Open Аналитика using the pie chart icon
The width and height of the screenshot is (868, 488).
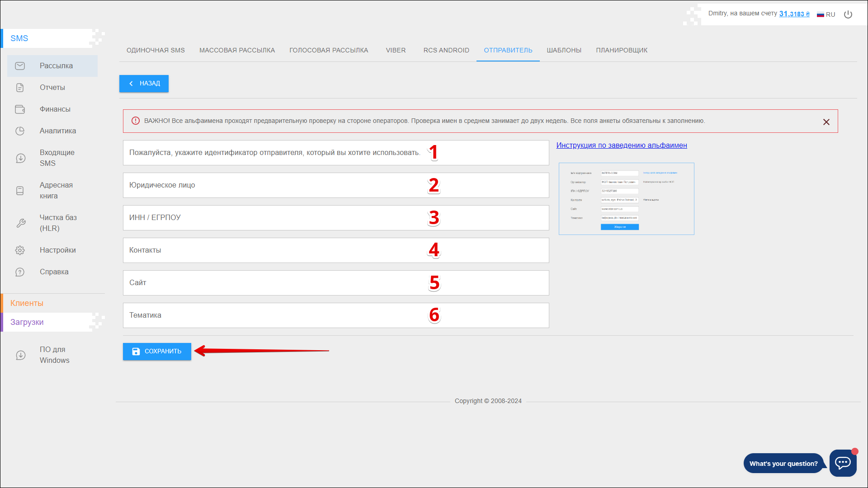[20, 131]
